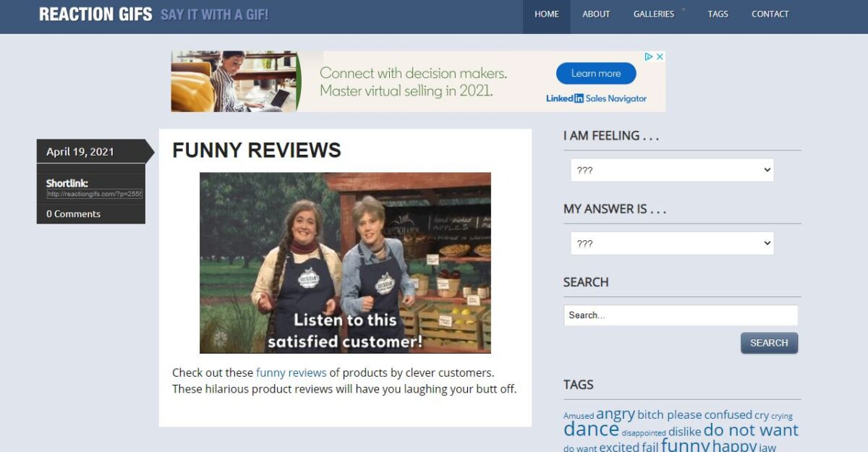Image resolution: width=868 pixels, height=452 pixels.
Task: Follow the 'funny reviews' link
Action: click(291, 373)
